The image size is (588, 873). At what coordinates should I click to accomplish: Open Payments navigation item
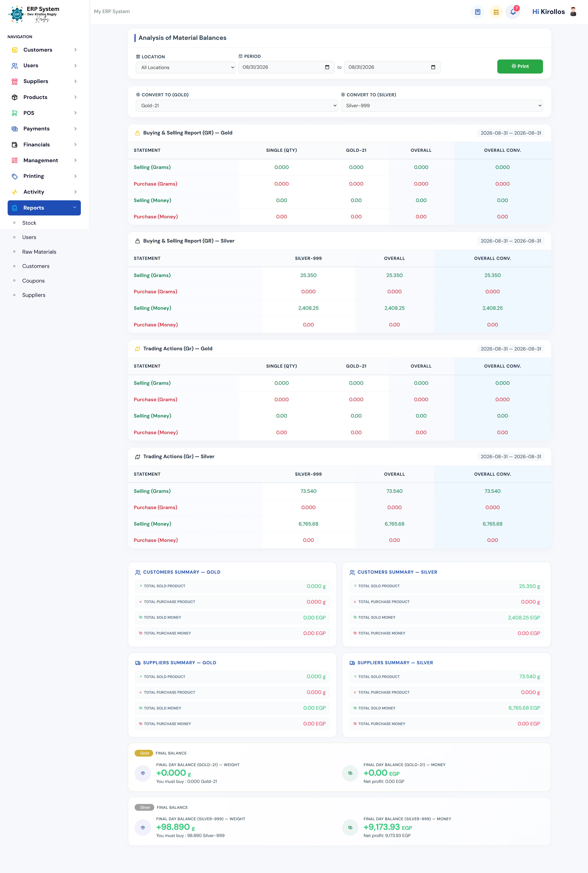pos(44,129)
